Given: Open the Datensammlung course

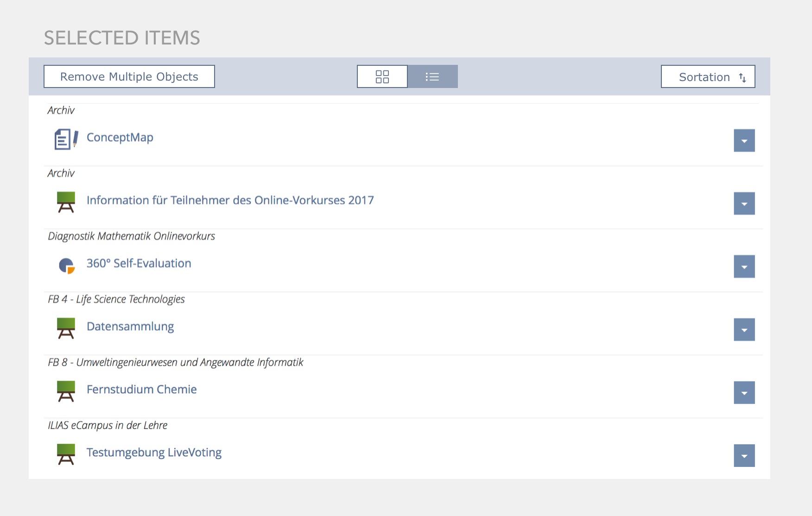Looking at the screenshot, I should [x=130, y=326].
